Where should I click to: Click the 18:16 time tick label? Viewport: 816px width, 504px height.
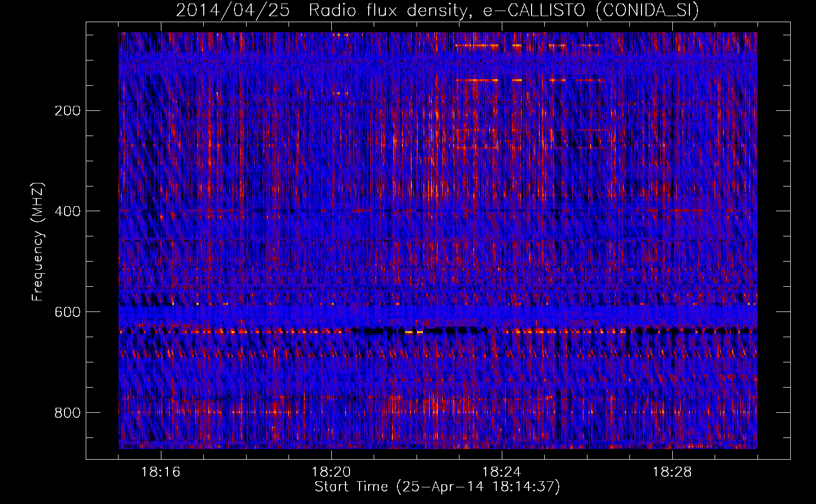coord(161,472)
